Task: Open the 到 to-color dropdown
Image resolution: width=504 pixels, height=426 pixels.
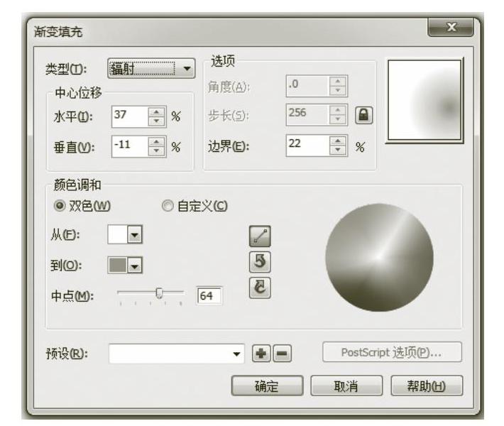Action: pyautogui.click(x=135, y=266)
